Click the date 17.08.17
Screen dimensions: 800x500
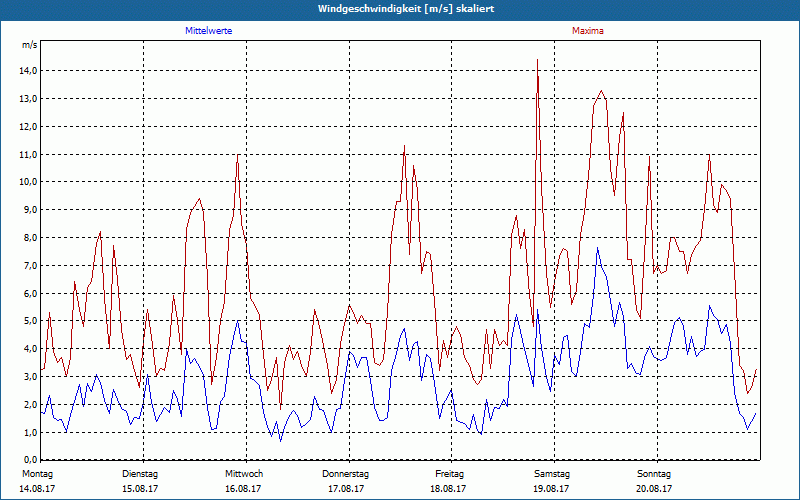(x=346, y=489)
